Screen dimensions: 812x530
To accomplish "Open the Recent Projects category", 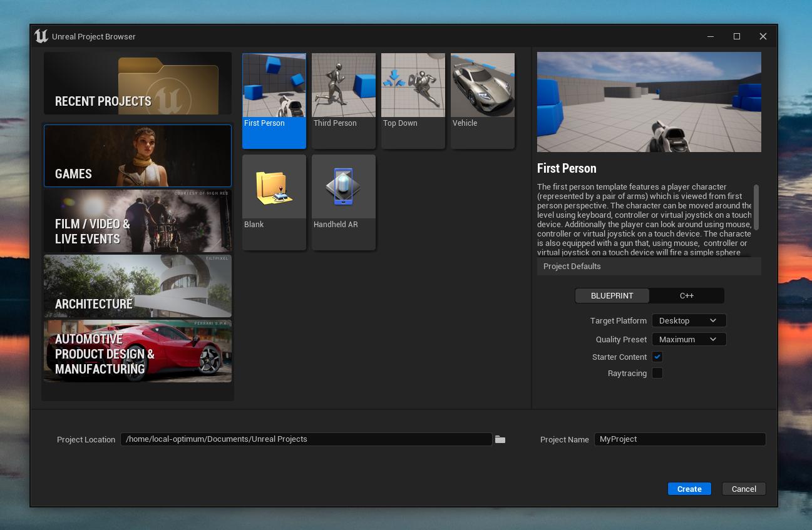I will (138, 83).
